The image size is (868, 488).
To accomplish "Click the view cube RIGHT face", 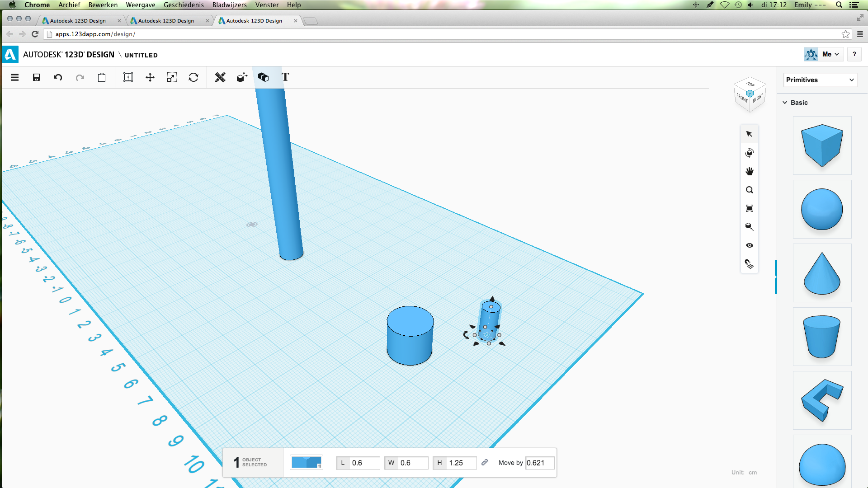I will click(x=758, y=98).
